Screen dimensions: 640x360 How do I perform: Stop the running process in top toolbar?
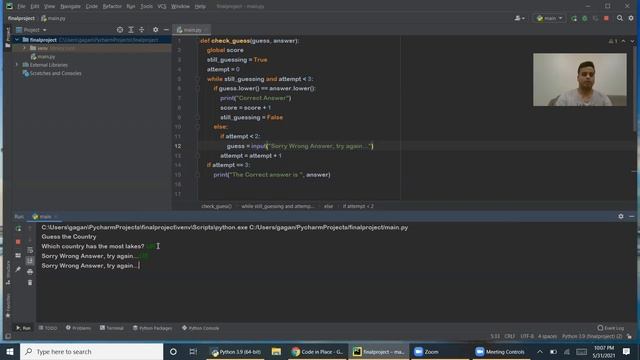(606, 18)
